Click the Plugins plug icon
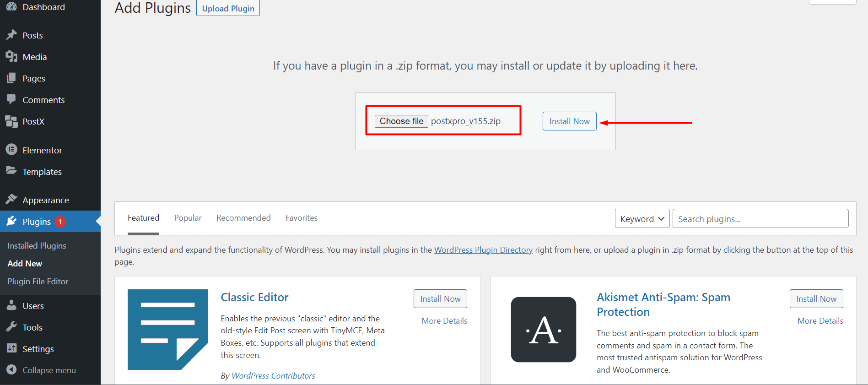This screenshot has height=385, width=868. coord(11,221)
